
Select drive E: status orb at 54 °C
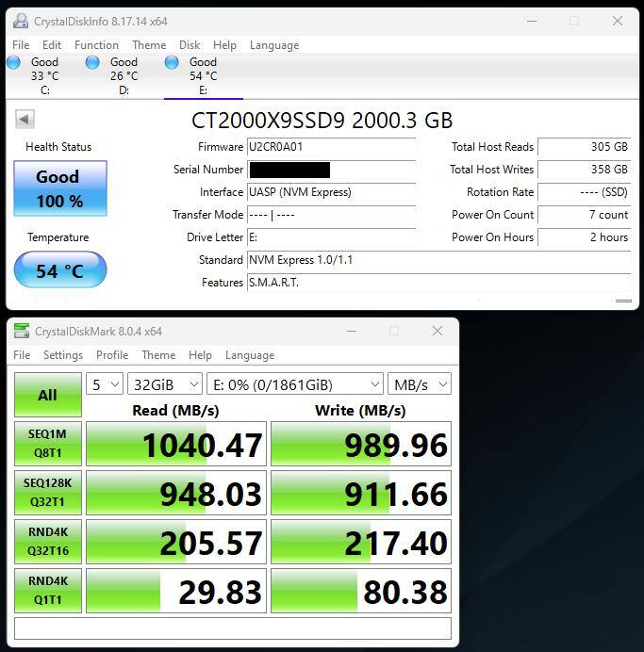(x=172, y=63)
